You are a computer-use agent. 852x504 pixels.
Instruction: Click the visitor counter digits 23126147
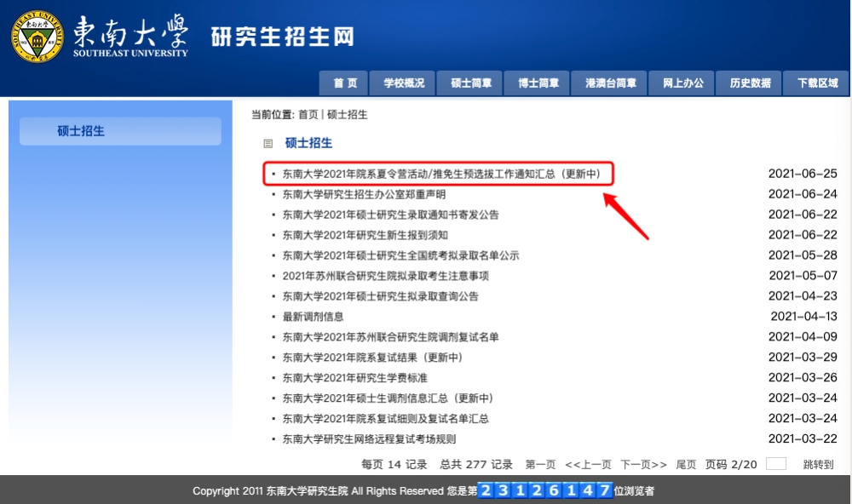coord(545,490)
